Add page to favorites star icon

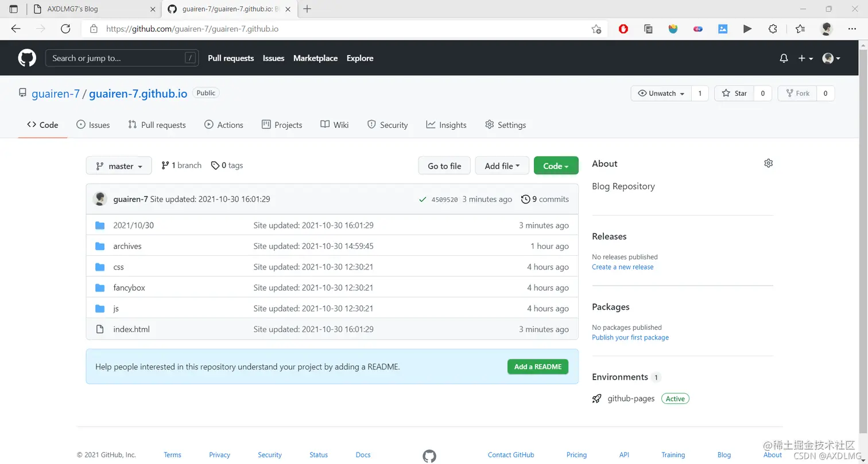tap(596, 29)
